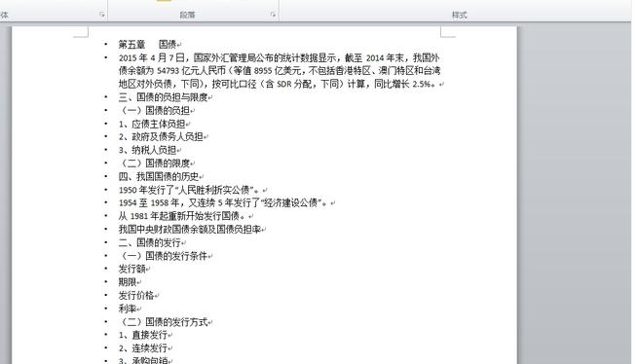Click the line 利率
Image resolution: width=636 pixels, height=364 pixels.
pos(128,309)
